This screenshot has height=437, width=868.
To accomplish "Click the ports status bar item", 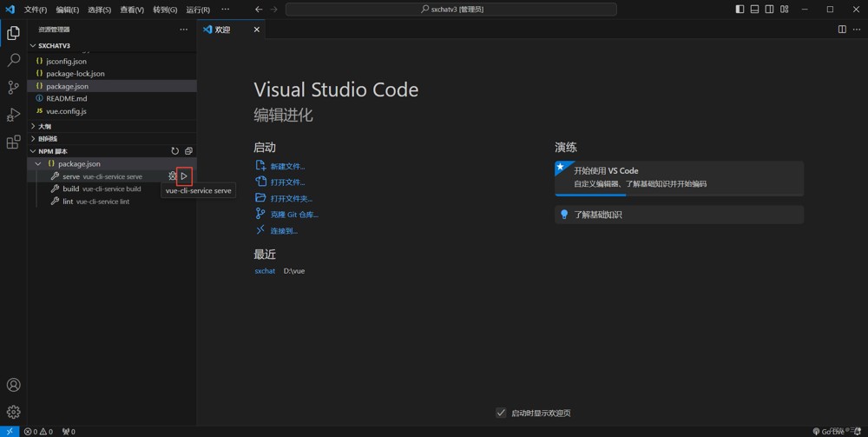I will [x=69, y=432].
